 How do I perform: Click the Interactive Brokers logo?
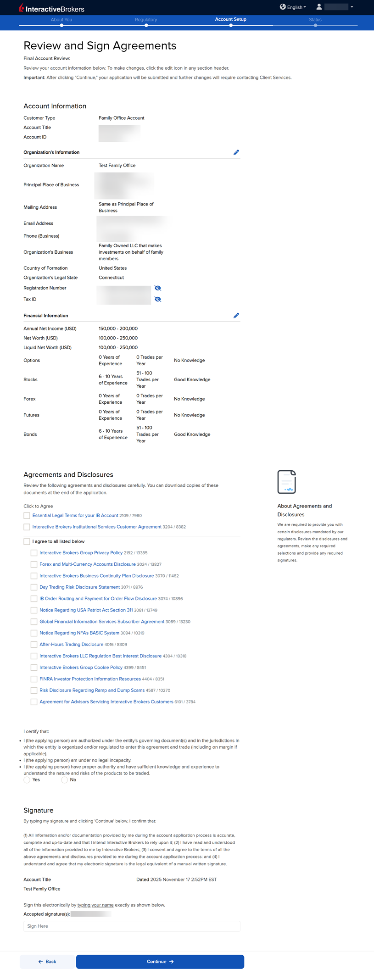click(52, 8)
